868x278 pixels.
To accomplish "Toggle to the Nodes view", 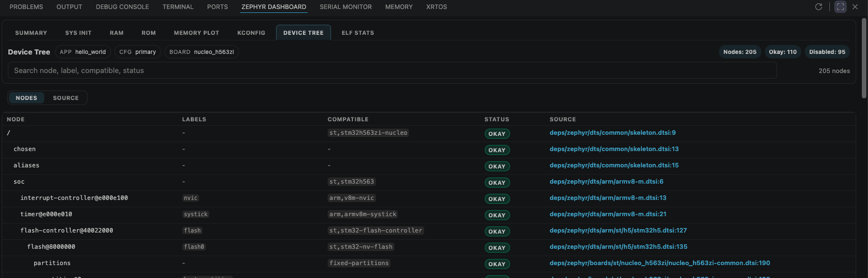I will (x=26, y=98).
